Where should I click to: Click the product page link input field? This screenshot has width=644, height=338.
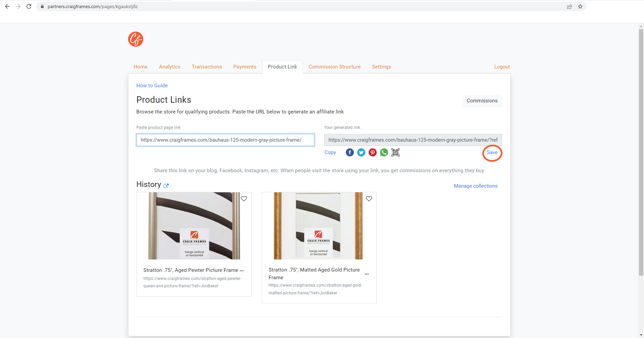point(225,140)
